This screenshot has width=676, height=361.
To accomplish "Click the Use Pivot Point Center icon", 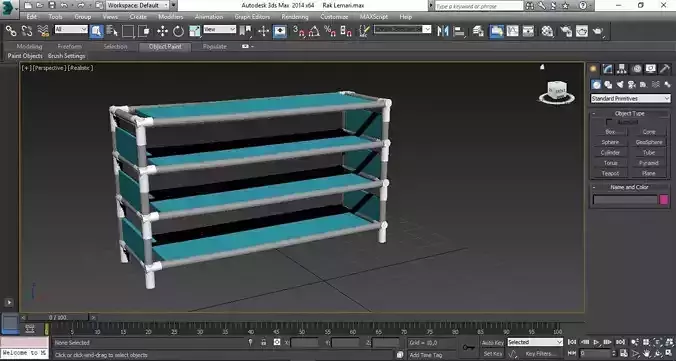I will (246, 31).
